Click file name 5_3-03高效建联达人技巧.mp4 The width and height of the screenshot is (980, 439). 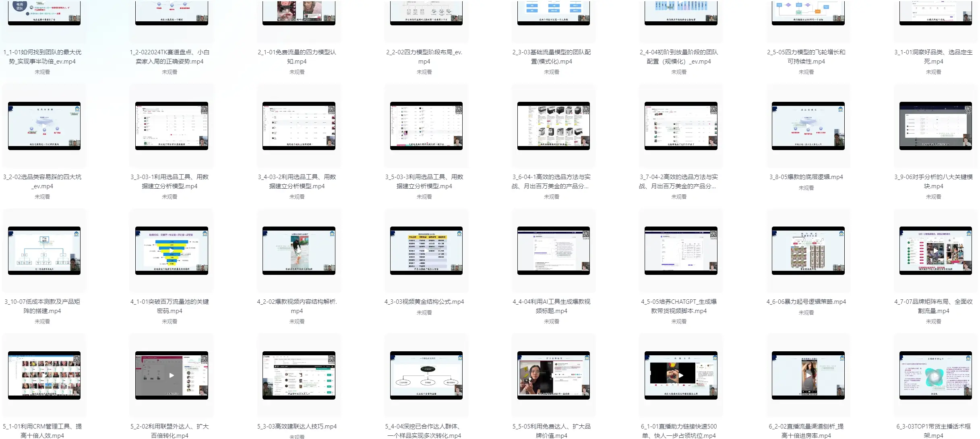click(297, 427)
